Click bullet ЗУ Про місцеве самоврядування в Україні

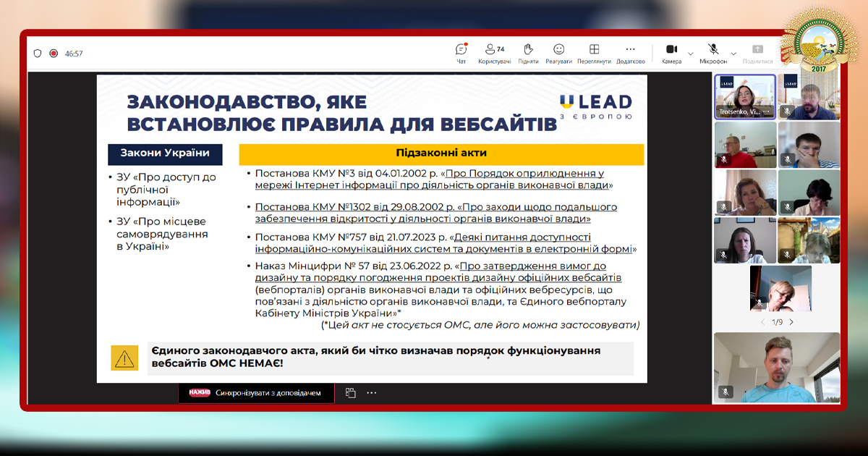click(x=161, y=234)
